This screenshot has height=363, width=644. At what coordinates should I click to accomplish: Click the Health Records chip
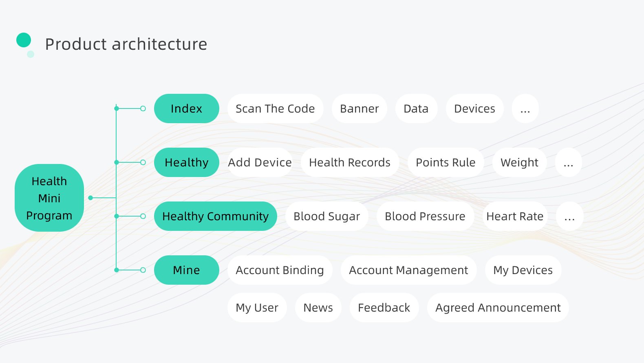(x=350, y=162)
